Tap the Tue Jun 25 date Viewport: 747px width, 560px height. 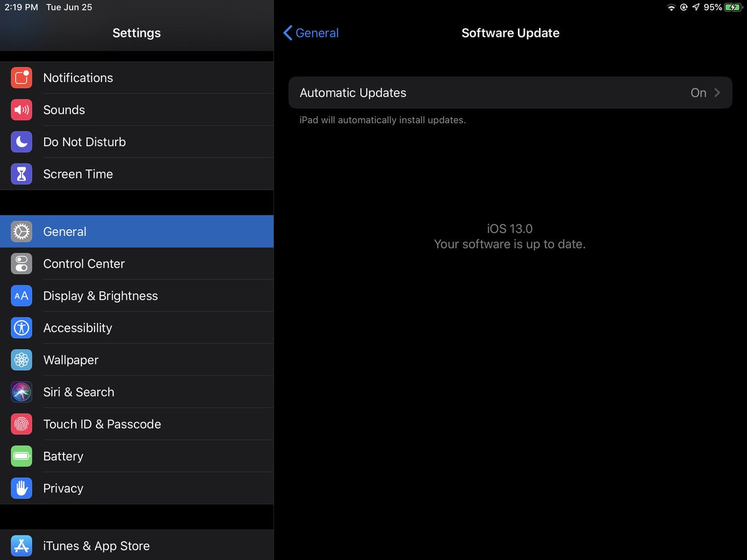click(69, 7)
